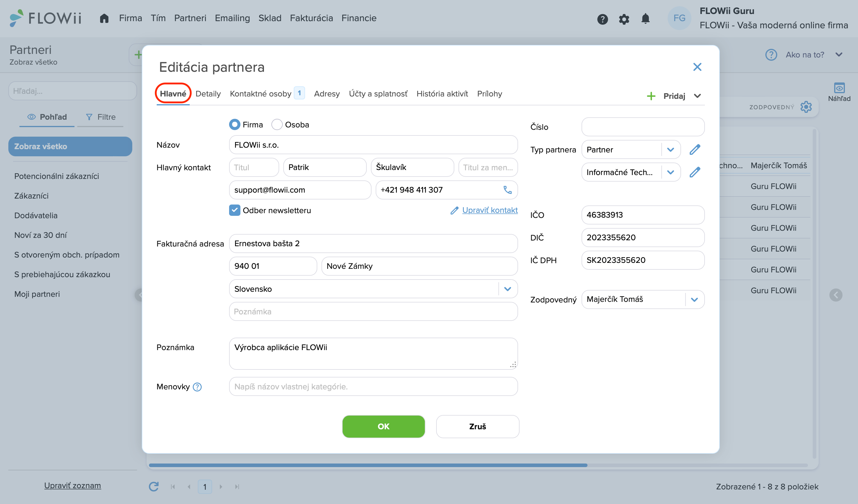
Task: Edit category with pencil next to Informačné Tech
Action: pyautogui.click(x=694, y=172)
